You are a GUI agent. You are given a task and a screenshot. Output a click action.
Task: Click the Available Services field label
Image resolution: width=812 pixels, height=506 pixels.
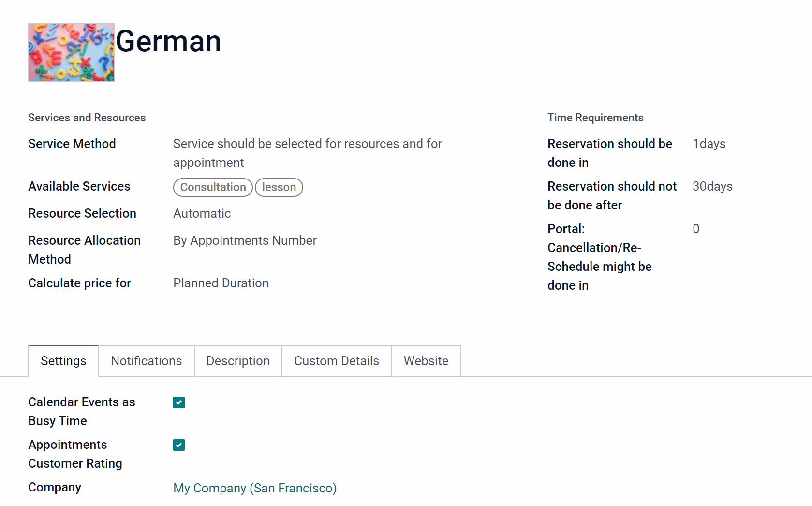click(x=79, y=186)
